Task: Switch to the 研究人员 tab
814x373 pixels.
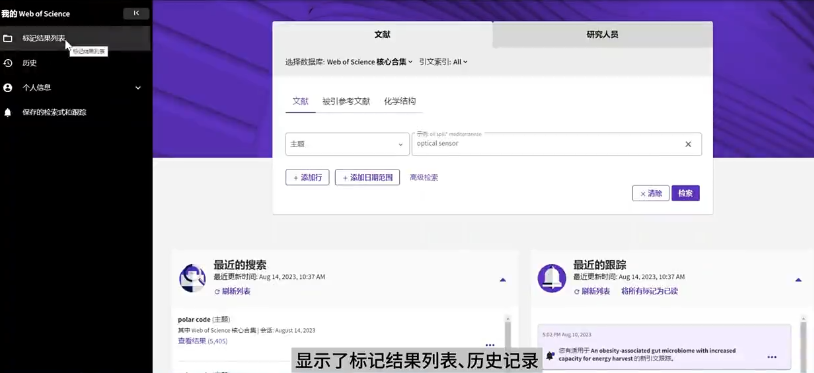Action: tap(602, 35)
